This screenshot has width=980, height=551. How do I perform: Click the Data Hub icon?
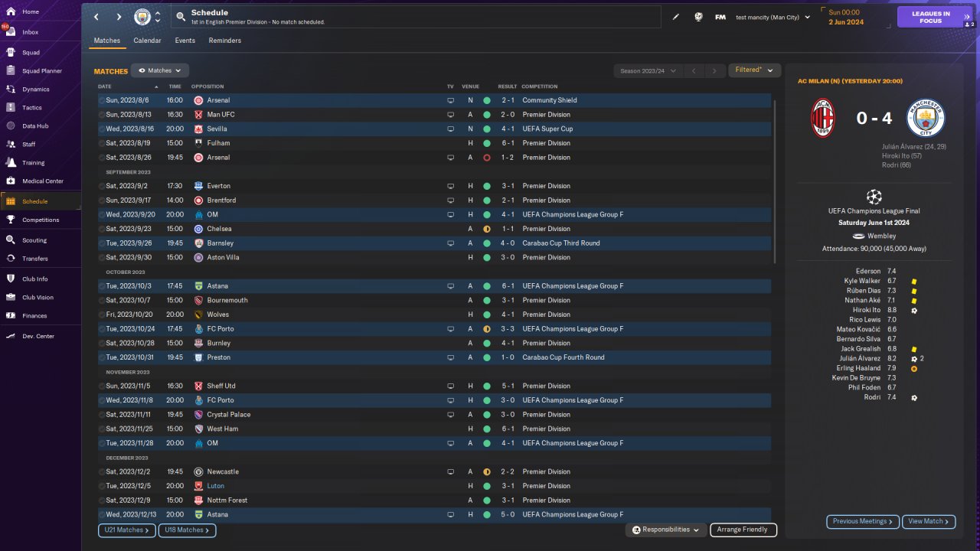point(11,126)
